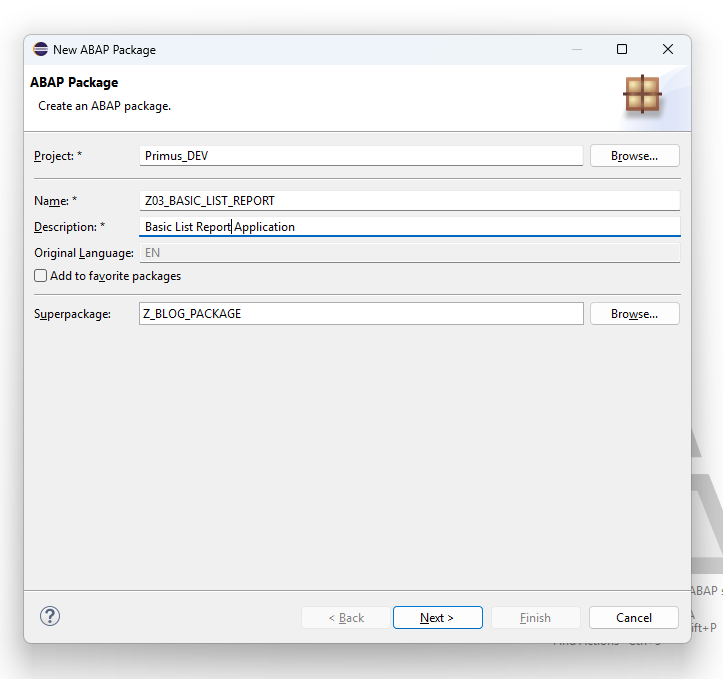723x679 pixels.
Task: Click the 'Project: *' label
Action: coord(58,156)
